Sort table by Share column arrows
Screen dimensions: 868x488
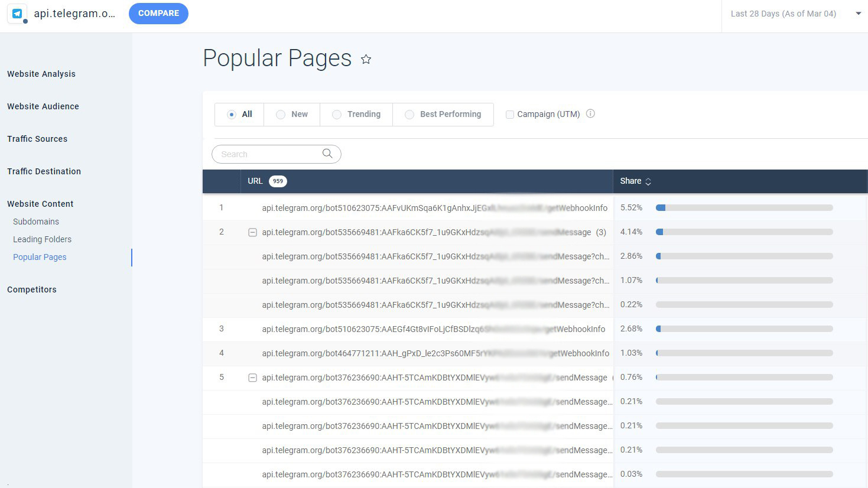click(648, 181)
